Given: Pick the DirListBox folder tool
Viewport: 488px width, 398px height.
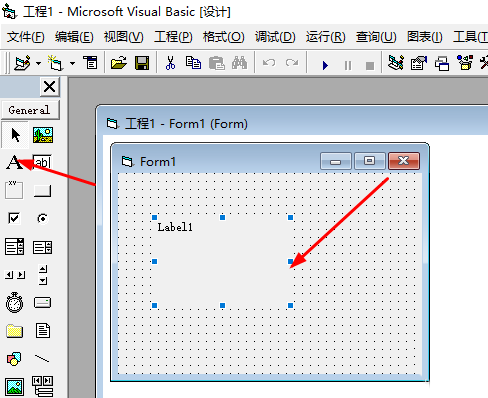Looking at the screenshot, I should click(x=14, y=331).
